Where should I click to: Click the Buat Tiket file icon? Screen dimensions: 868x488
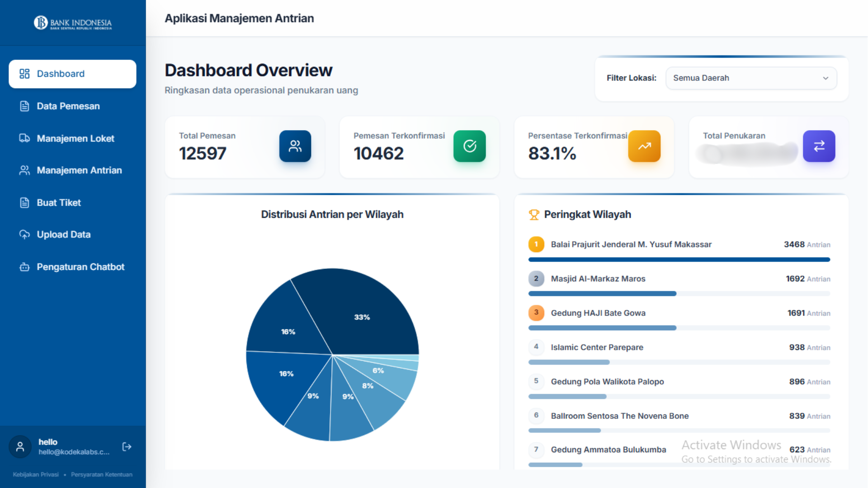tap(24, 202)
